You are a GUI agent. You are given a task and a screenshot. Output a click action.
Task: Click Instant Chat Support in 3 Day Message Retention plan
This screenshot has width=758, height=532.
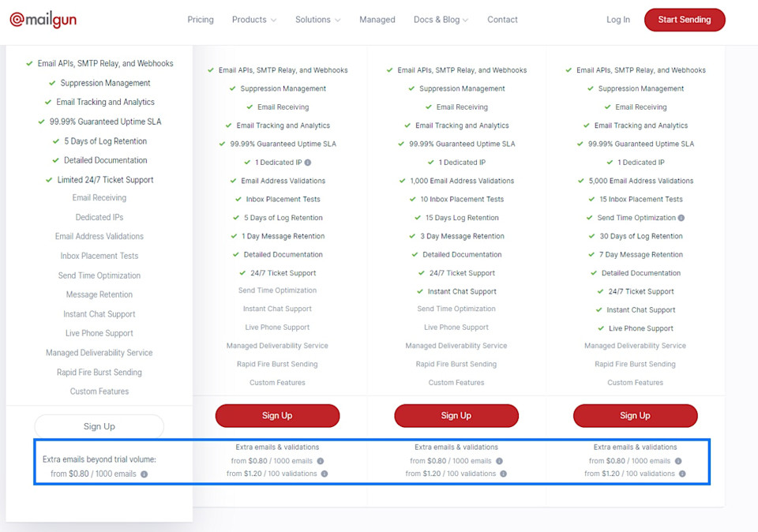pos(462,292)
